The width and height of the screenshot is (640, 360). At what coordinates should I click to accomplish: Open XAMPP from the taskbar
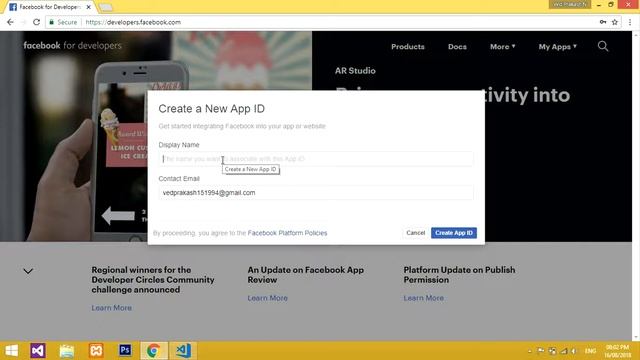click(x=96, y=351)
